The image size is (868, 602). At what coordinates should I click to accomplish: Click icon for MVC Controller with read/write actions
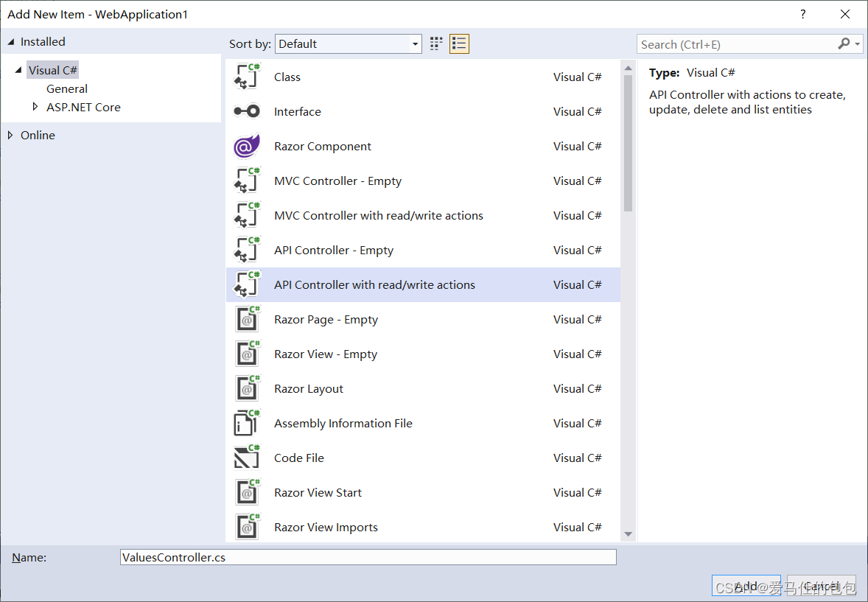[246, 215]
